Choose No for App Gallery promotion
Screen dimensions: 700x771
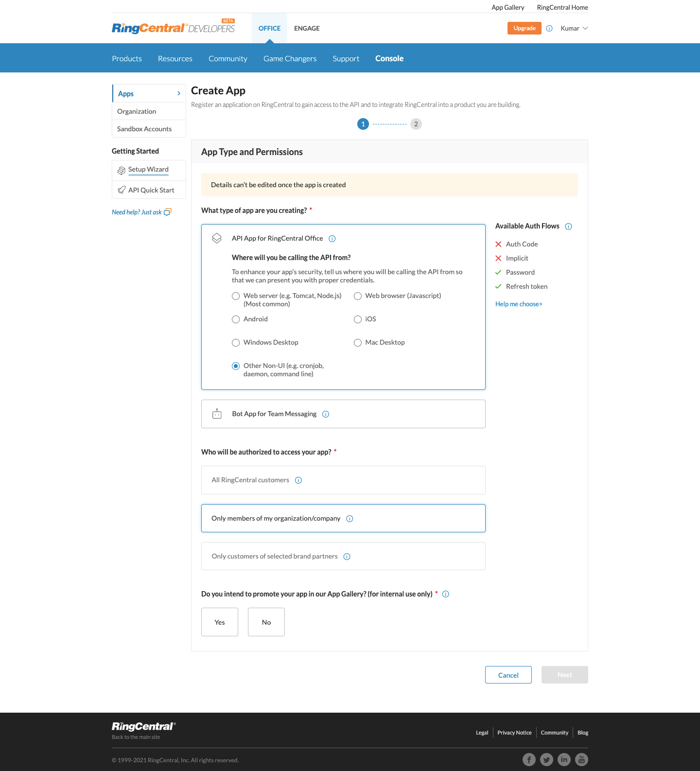(x=266, y=622)
